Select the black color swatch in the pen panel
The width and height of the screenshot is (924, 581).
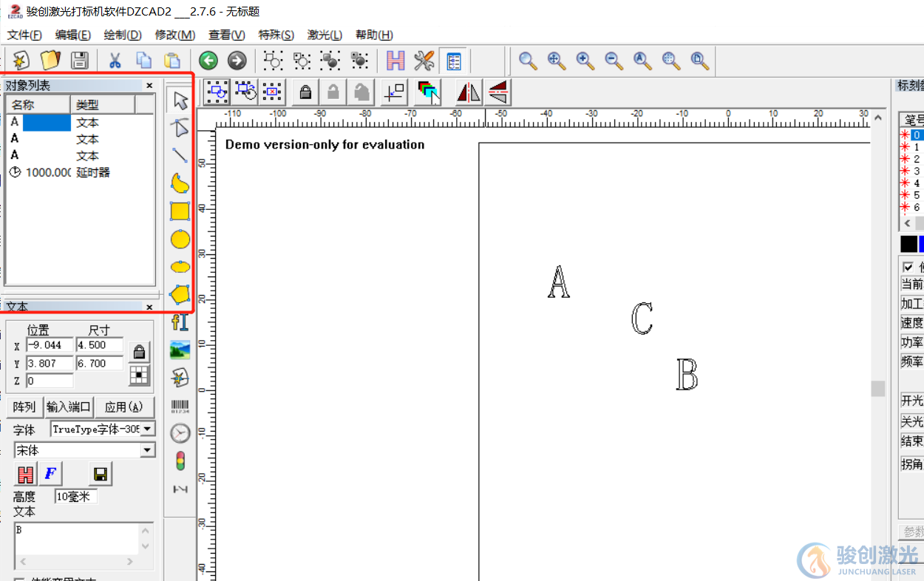908,244
